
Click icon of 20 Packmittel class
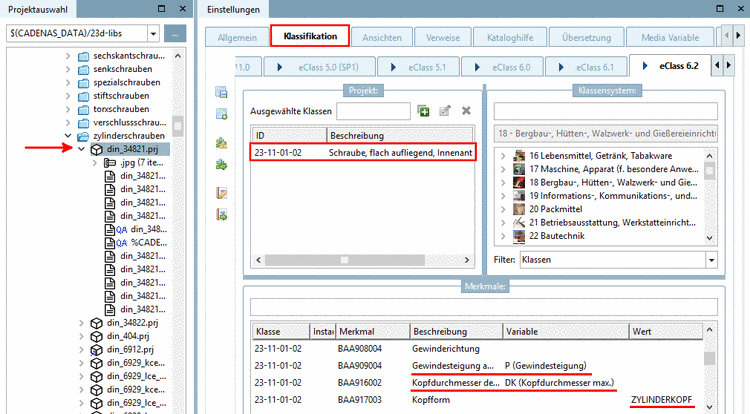[519, 209]
